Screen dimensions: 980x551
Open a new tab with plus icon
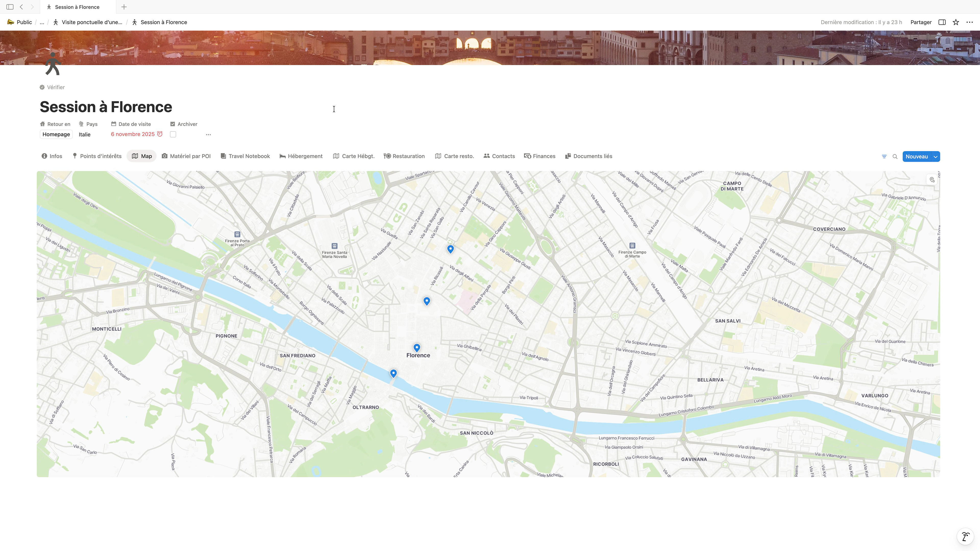coord(124,7)
